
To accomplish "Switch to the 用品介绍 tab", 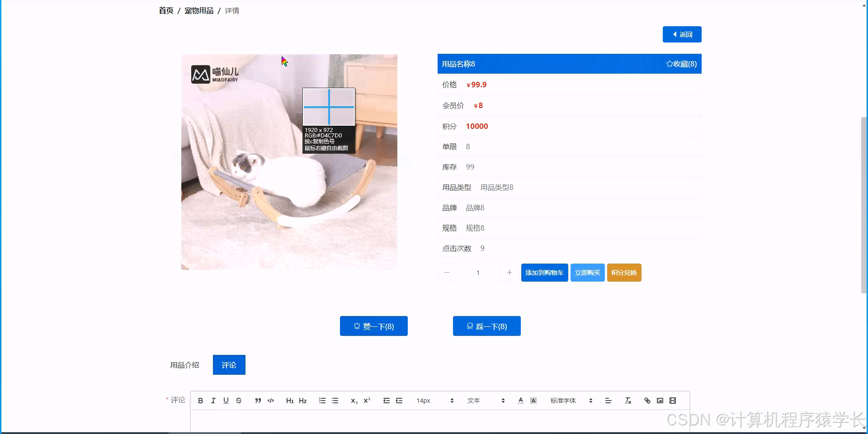I will coord(184,365).
